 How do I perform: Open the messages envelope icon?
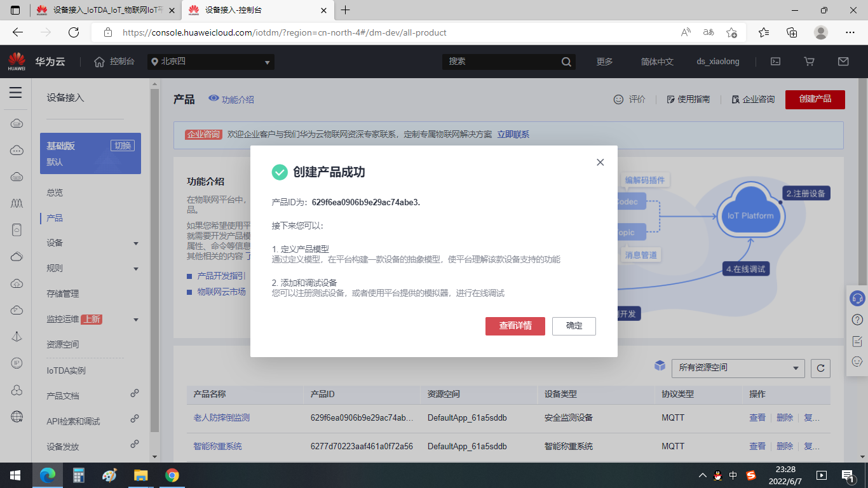click(x=843, y=62)
